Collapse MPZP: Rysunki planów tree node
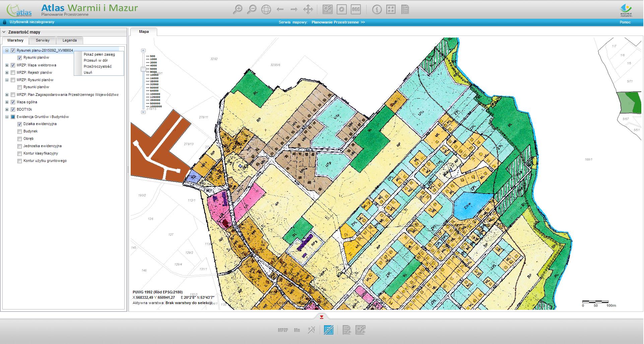 click(7, 80)
